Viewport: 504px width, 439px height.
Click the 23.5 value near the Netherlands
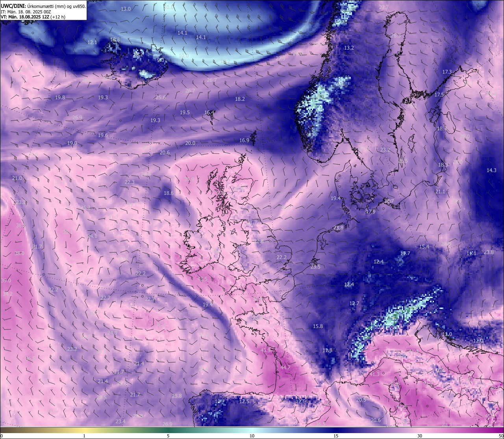click(x=315, y=267)
